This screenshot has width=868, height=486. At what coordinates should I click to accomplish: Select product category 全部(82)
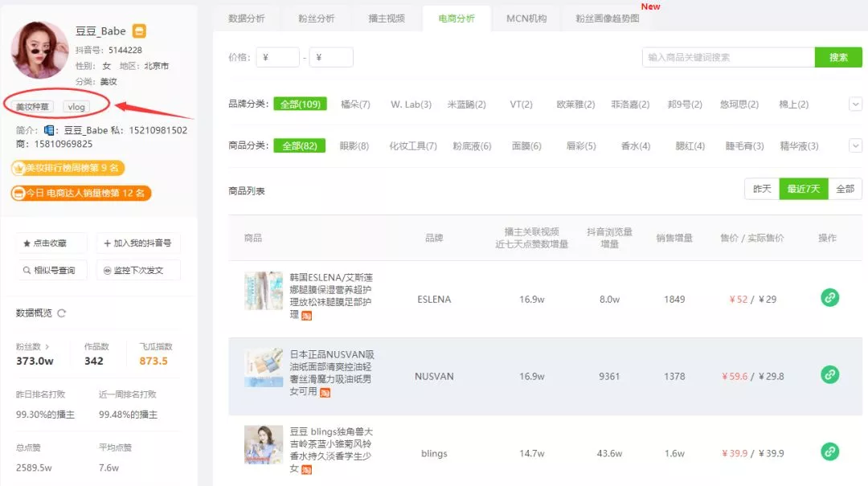click(300, 145)
